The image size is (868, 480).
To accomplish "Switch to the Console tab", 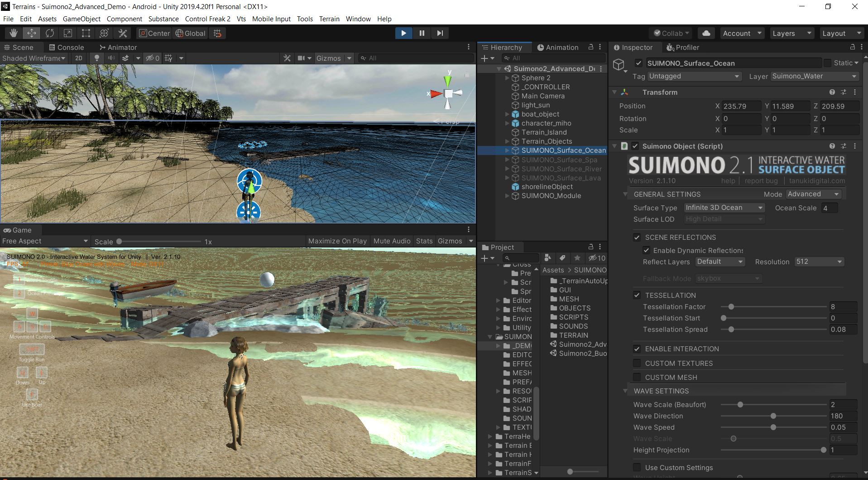I will (67, 47).
